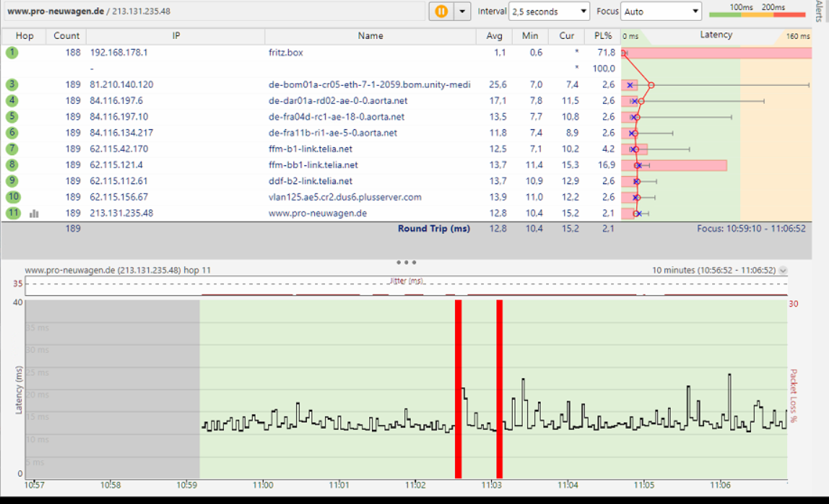Click the 71,8 packet loss value of hop 1

[x=607, y=53]
